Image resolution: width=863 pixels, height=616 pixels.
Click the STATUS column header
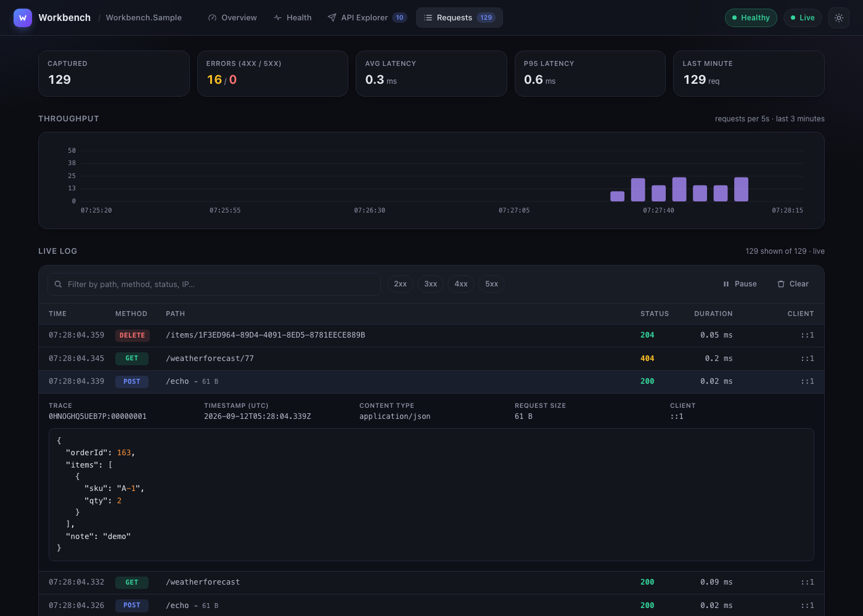click(655, 314)
